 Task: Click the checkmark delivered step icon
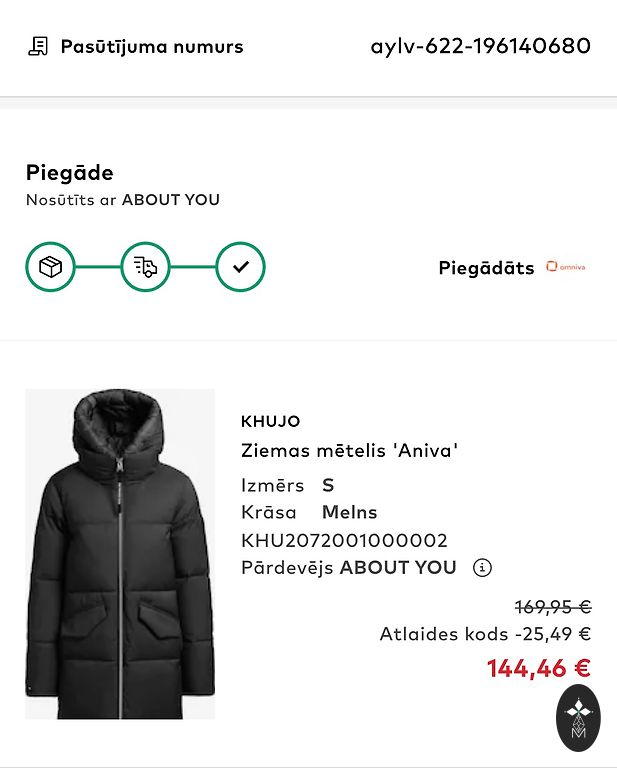[240, 267]
